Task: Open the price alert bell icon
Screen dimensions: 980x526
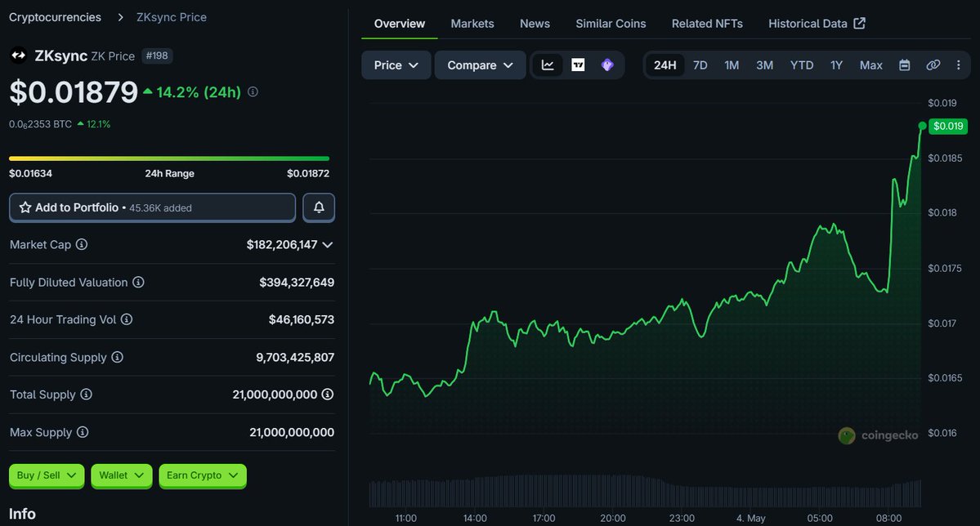Action: (x=319, y=207)
